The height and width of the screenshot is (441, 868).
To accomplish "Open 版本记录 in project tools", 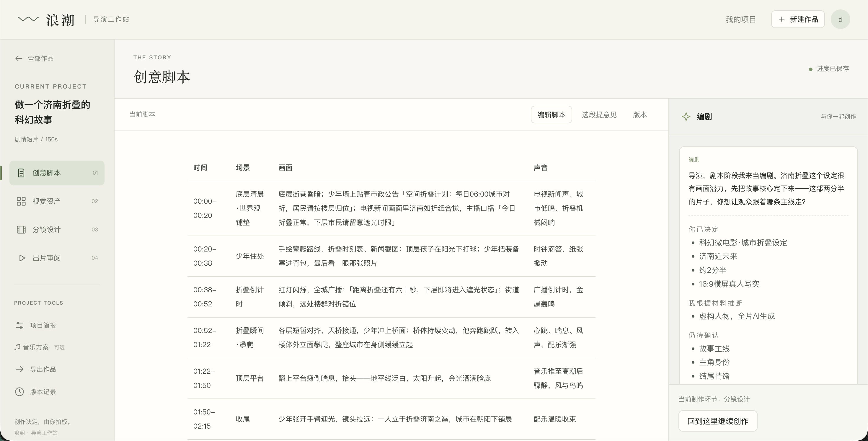I will pyautogui.click(x=36, y=391).
